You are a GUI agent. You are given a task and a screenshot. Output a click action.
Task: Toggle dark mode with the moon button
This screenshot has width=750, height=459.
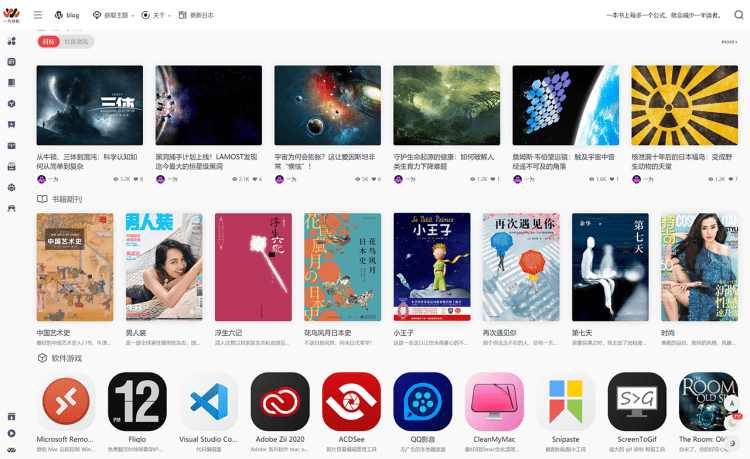point(732,443)
